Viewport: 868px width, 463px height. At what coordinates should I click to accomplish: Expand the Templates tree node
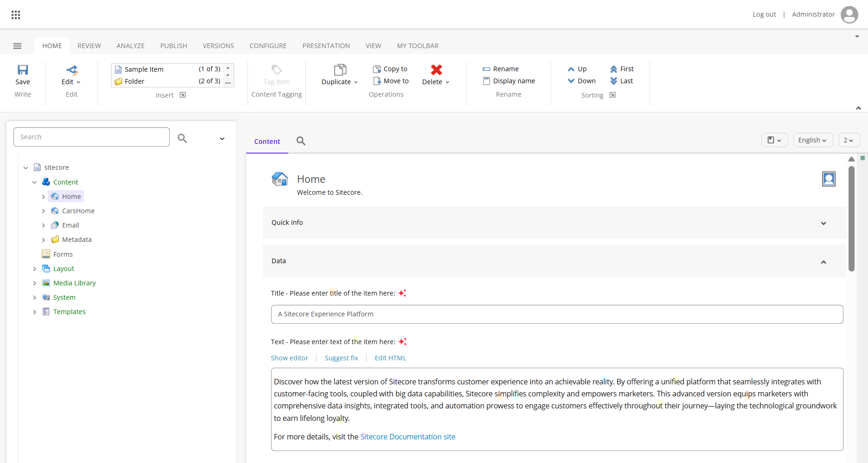(x=34, y=312)
